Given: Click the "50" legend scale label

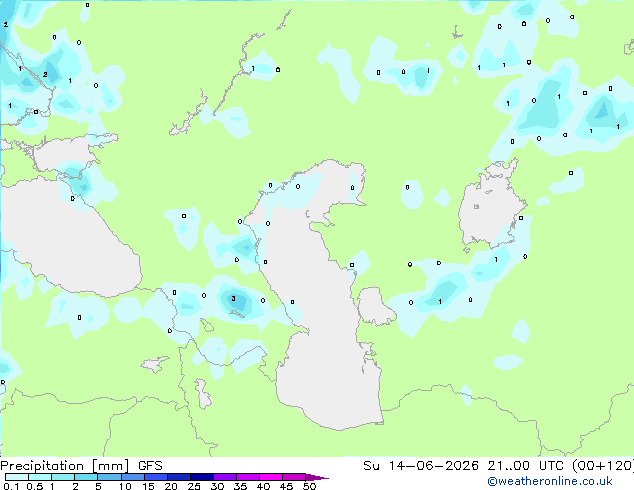Looking at the screenshot, I should pyautogui.click(x=309, y=486).
